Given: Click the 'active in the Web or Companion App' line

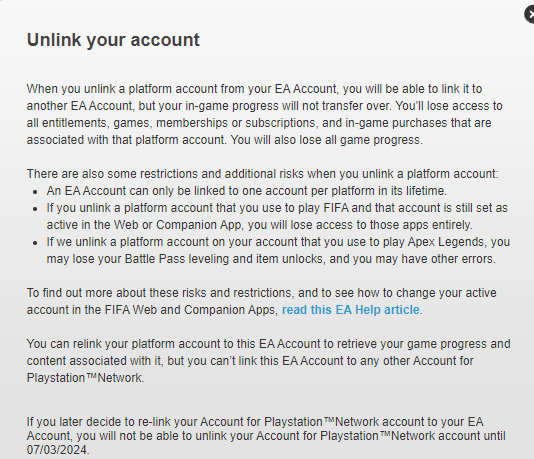Looking at the screenshot, I should coord(260,225).
